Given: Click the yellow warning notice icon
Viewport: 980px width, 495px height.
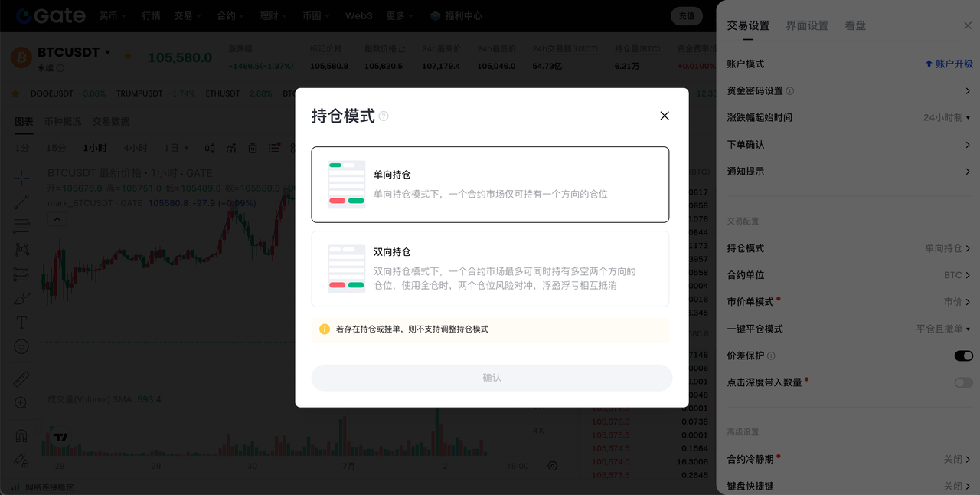Looking at the screenshot, I should [325, 329].
